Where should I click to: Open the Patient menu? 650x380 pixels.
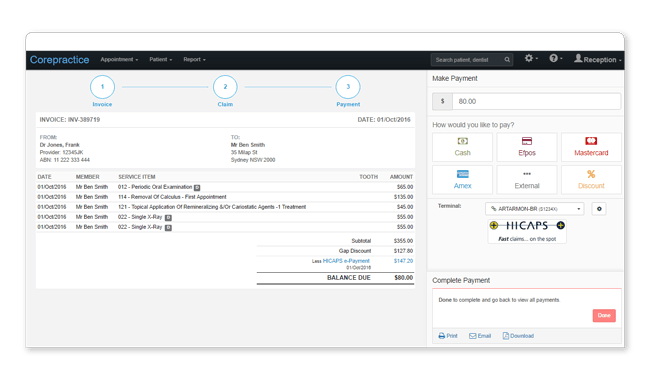[x=160, y=60]
